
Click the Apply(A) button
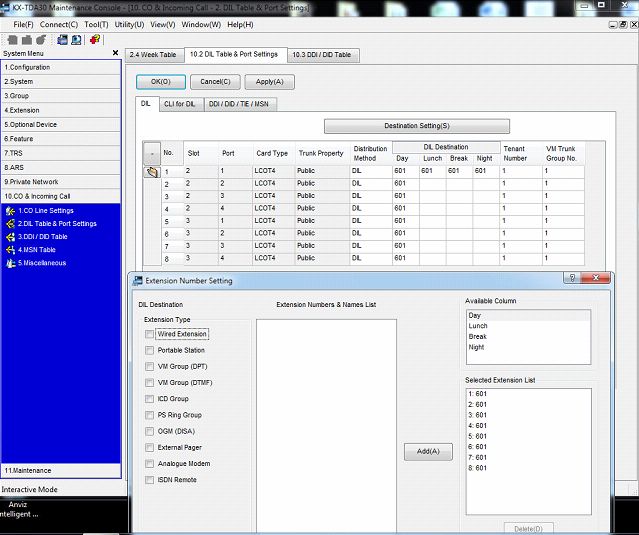(x=269, y=82)
